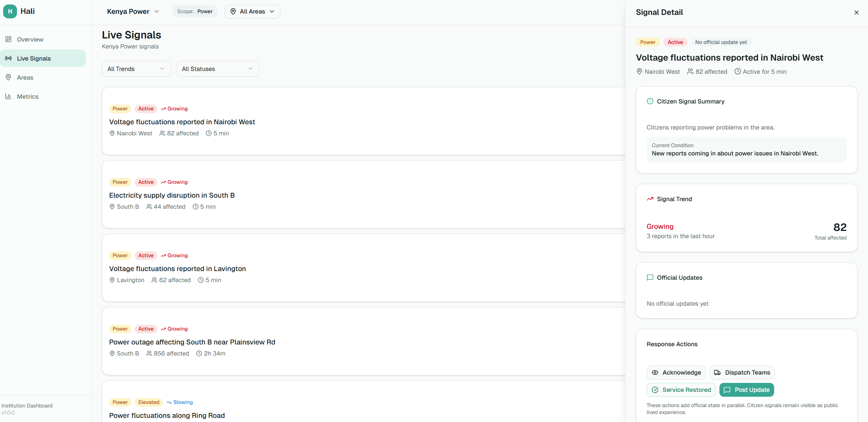Click Active tag in Signal Detail
Image resolution: width=868 pixels, height=422 pixels.
675,42
